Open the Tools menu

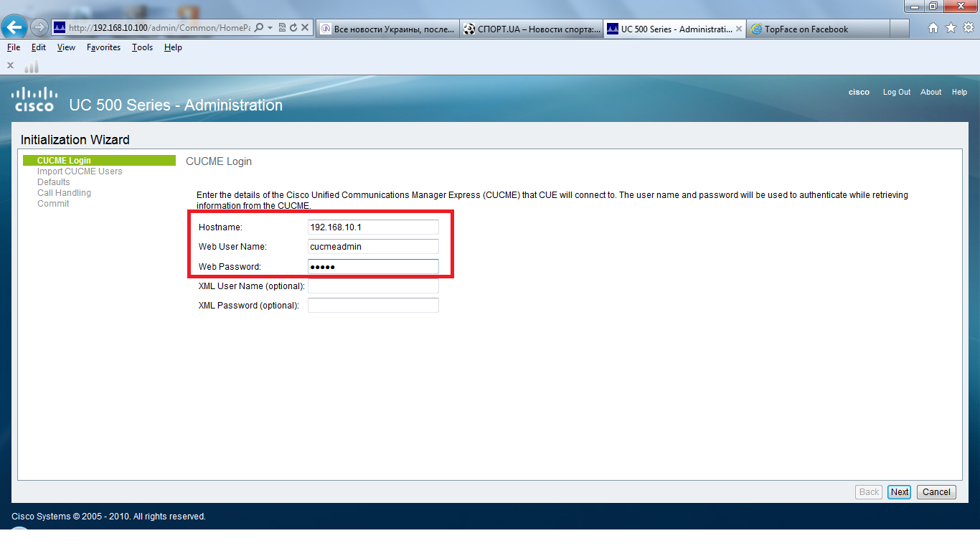(x=141, y=47)
